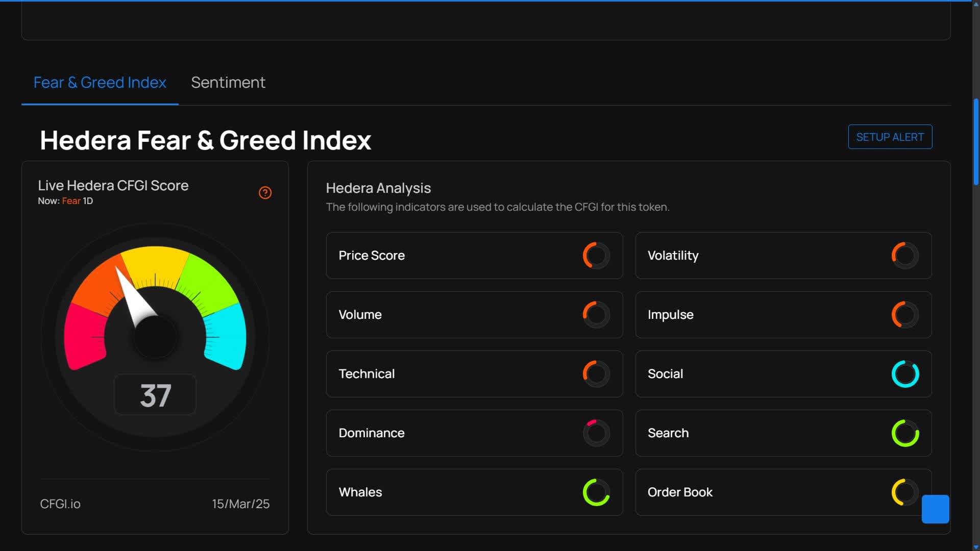
Task: Select the Volume label
Action: [x=360, y=315]
